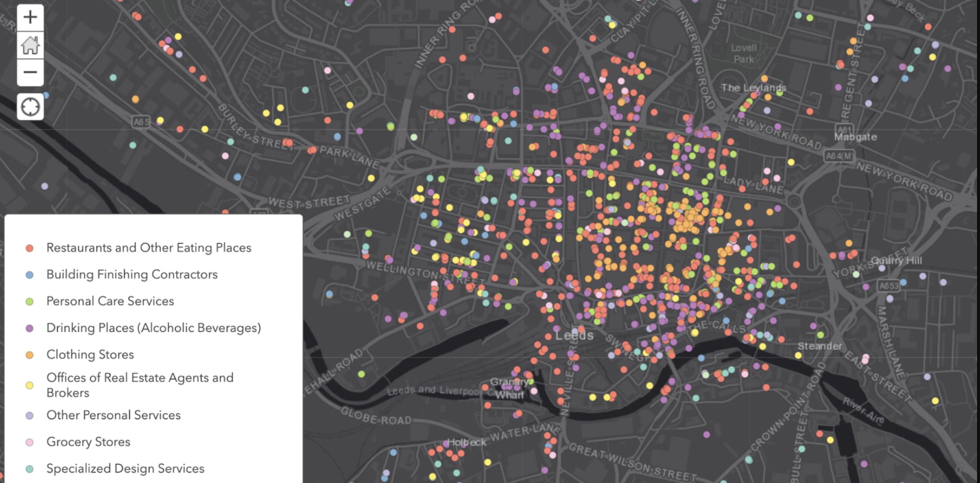This screenshot has width=980, height=483.
Task: Click the 'A65' road shield
Action: [141, 122]
